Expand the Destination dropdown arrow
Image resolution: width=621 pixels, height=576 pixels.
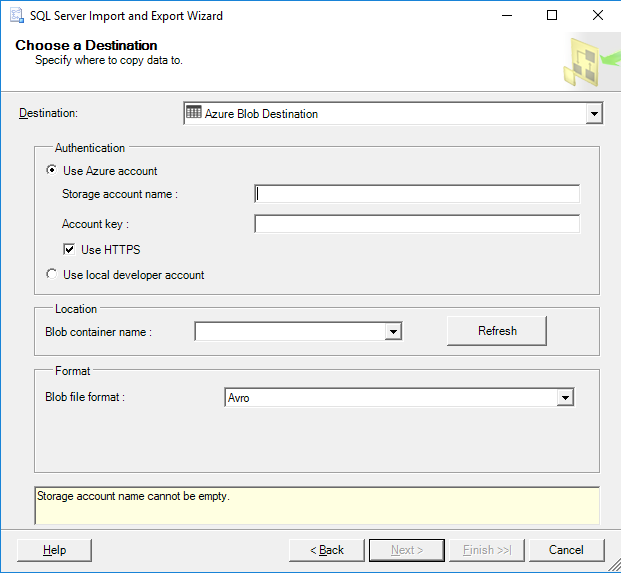pyautogui.click(x=594, y=114)
